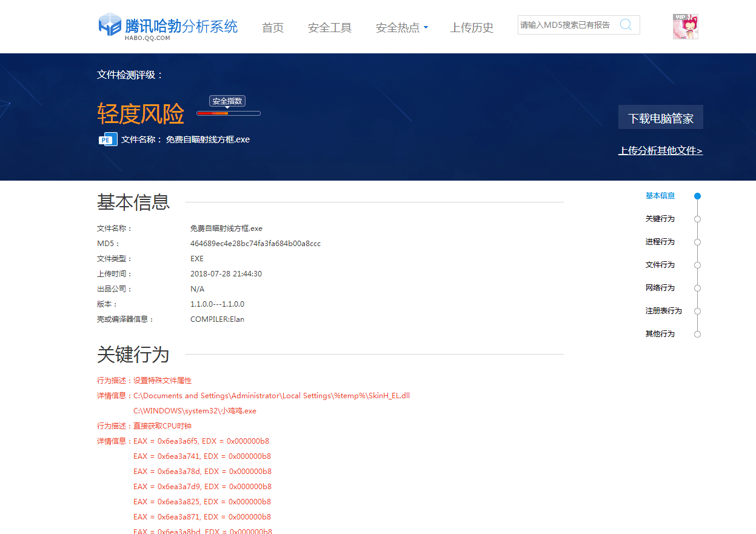Open 安全工具 navigation item
756x534 pixels.
329,28
